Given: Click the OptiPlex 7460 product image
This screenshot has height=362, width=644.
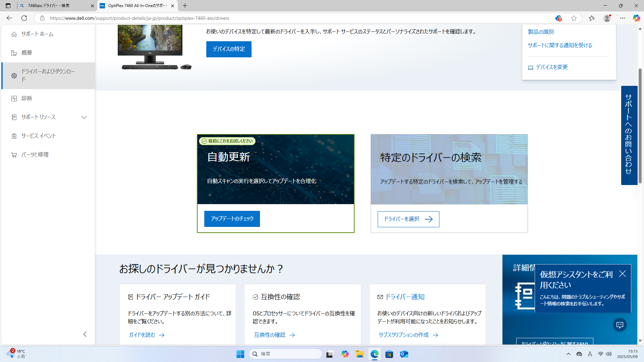Looking at the screenshot, I should click(154, 47).
